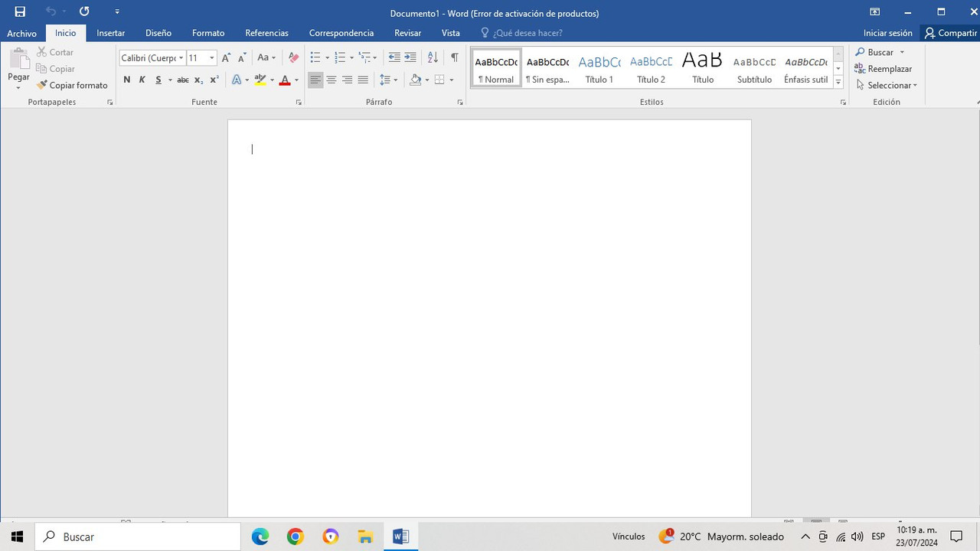
Task: Toggle center text alignment
Action: pyautogui.click(x=332, y=80)
